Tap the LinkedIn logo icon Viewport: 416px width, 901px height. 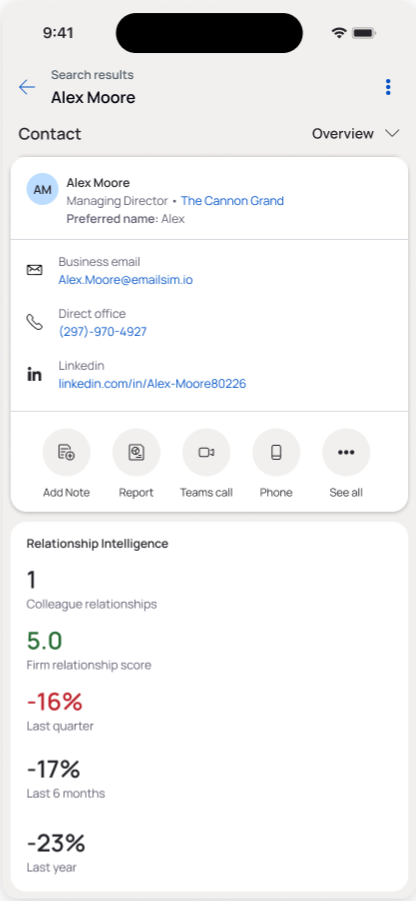34,375
